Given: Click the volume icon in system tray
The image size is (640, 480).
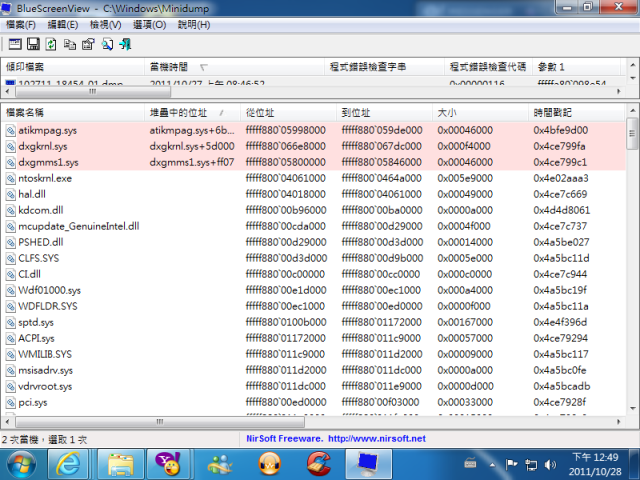Looking at the screenshot, I should pyautogui.click(x=550, y=464).
